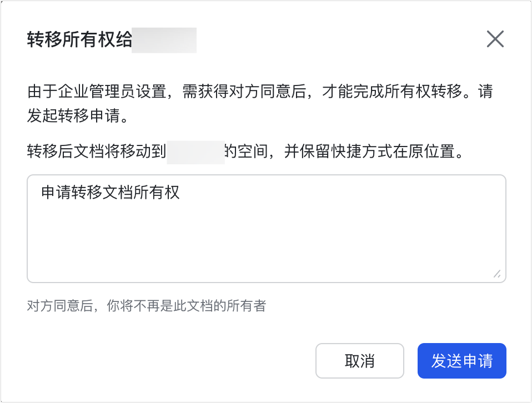
Task: Click the 发送申请 button
Action: pyautogui.click(x=461, y=361)
